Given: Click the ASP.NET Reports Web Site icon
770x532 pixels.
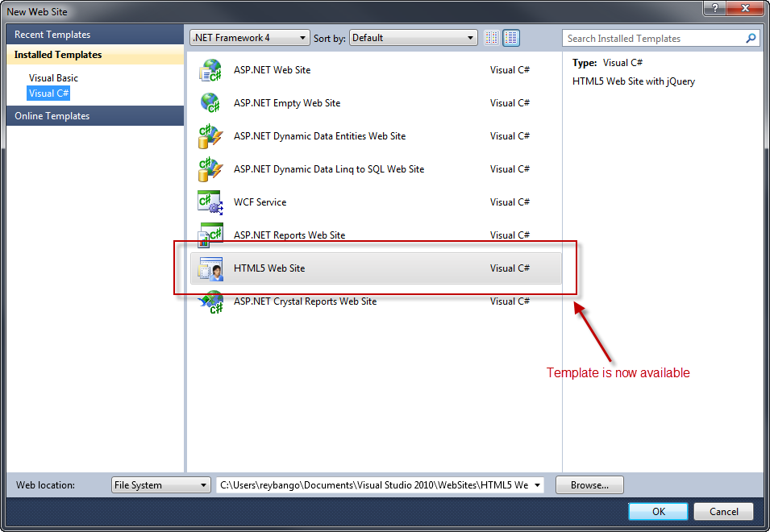Looking at the screenshot, I should [210, 235].
